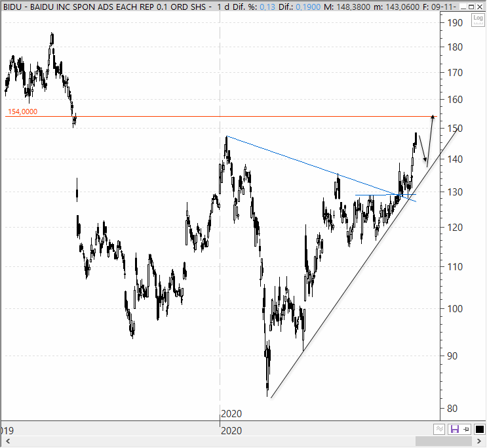Click the Dif. % value 0,13
Screen dimensions: 487x448
pyautogui.click(x=267, y=7)
